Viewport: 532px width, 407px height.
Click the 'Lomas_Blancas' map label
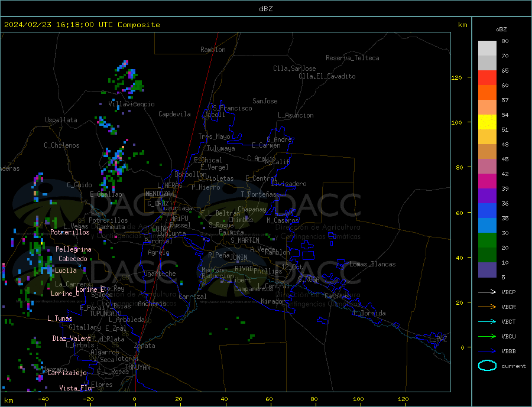point(372,264)
